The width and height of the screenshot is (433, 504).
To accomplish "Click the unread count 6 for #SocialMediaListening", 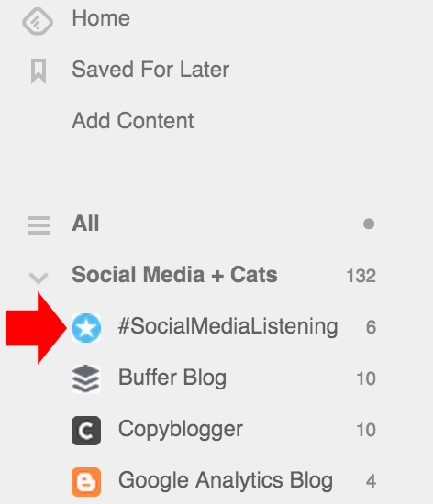I will click(x=371, y=327).
